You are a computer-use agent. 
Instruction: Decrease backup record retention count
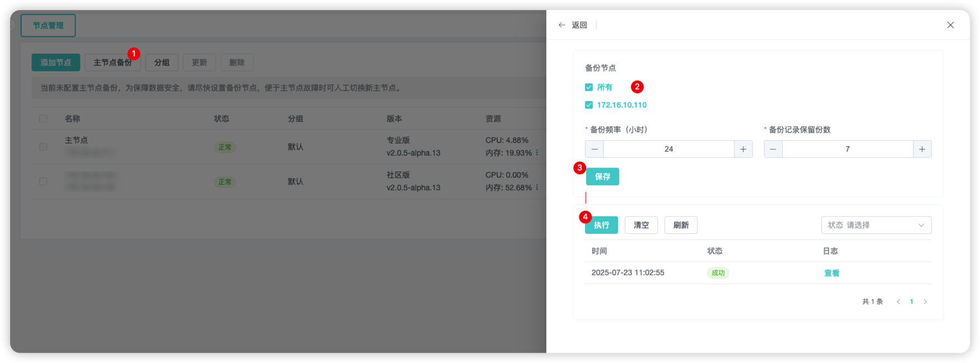(x=773, y=149)
